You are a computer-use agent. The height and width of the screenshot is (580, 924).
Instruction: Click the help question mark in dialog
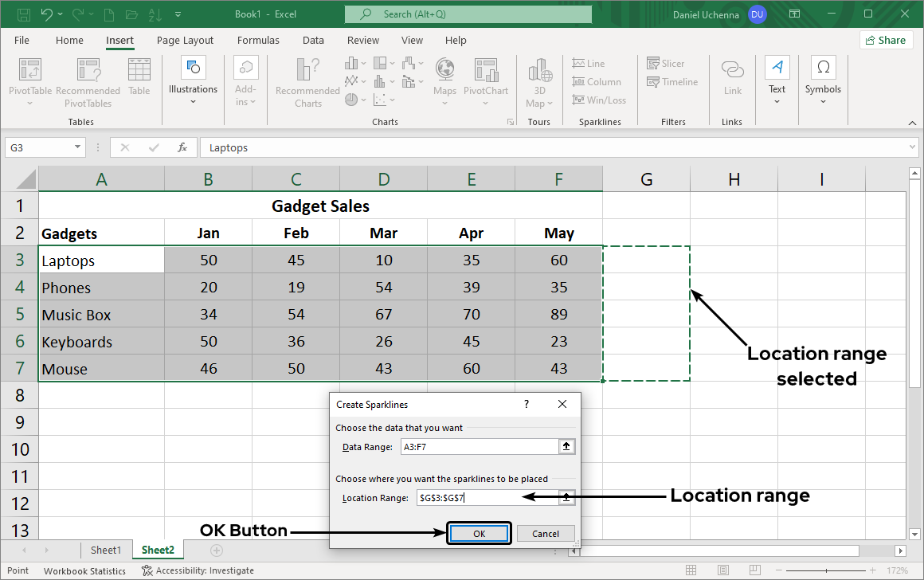[x=527, y=405]
